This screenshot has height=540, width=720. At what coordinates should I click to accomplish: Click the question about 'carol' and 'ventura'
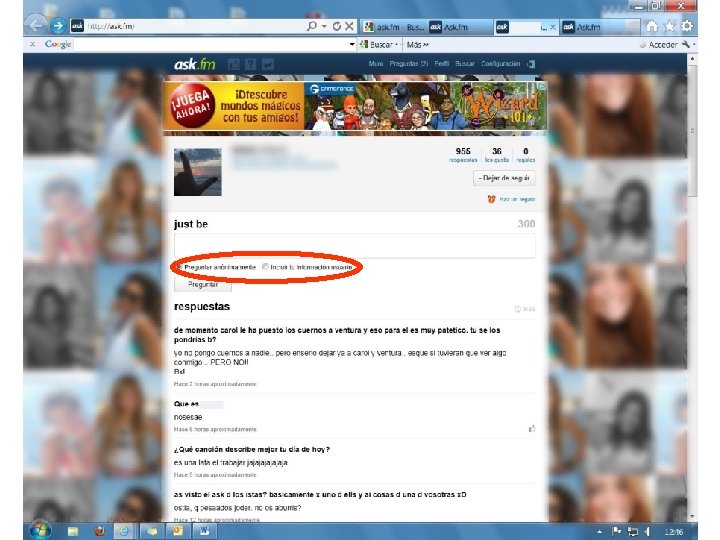pos(337,335)
